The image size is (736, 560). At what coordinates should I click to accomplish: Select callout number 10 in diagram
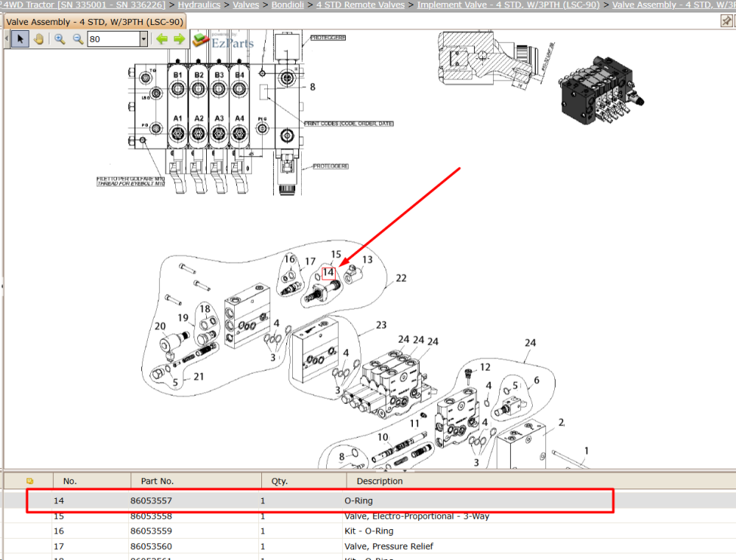pyautogui.click(x=383, y=438)
